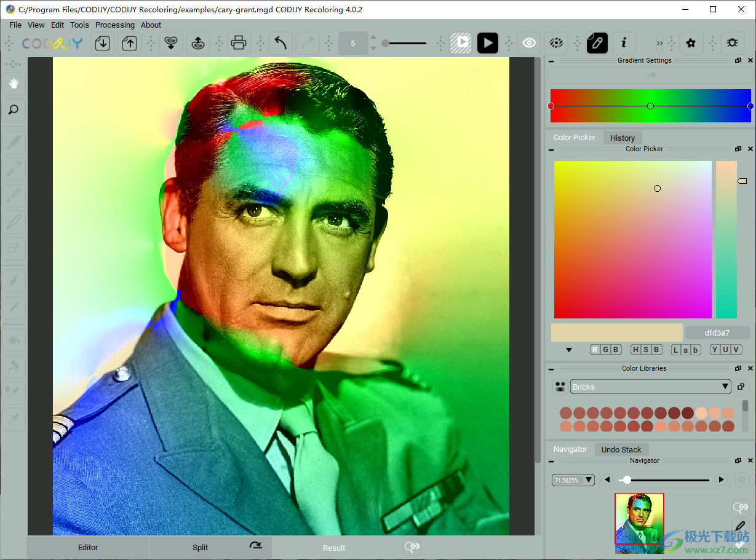This screenshot has height=560, width=756.
Task: Click the info icon on the toolbar
Action: [624, 43]
